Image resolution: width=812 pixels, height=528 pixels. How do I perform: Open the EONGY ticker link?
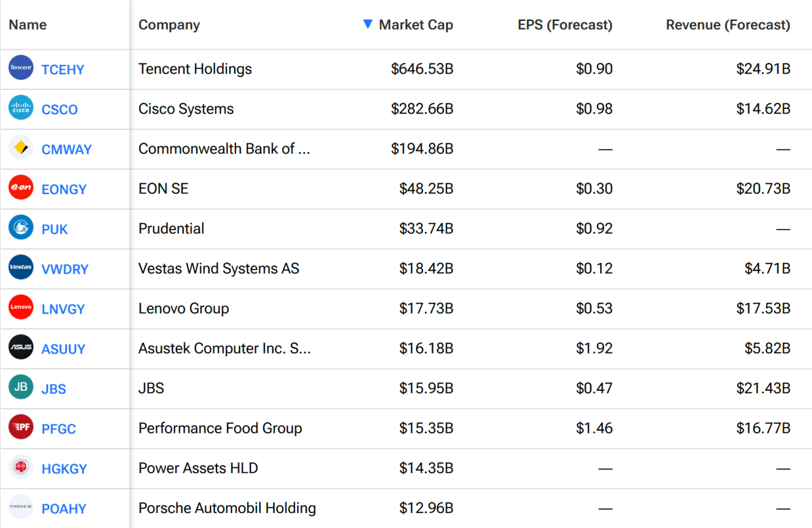coord(64,189)
